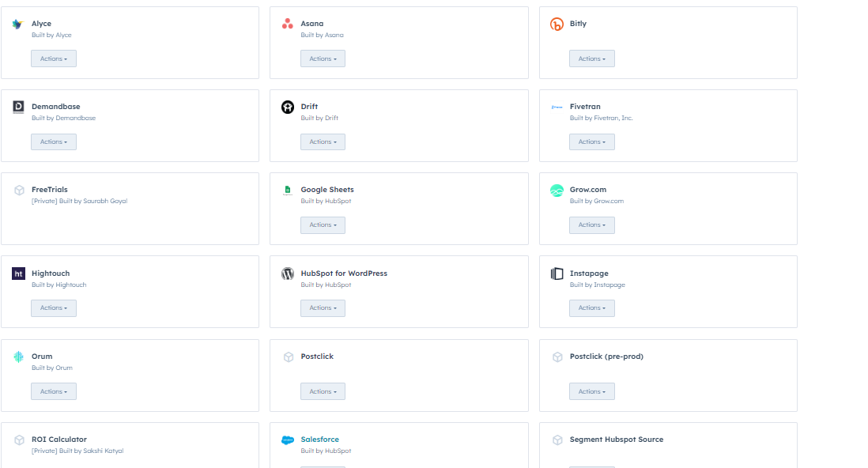Open Actions menu for Fivetran
This screenshot has width=868, height=468.
click(x=591, y=142)
